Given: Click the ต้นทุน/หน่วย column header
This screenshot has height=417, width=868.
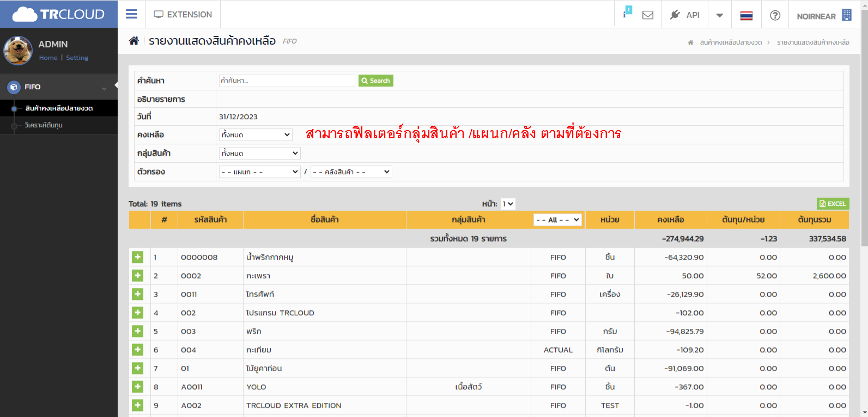Looking at the screenshot, I should coord(743,220).
